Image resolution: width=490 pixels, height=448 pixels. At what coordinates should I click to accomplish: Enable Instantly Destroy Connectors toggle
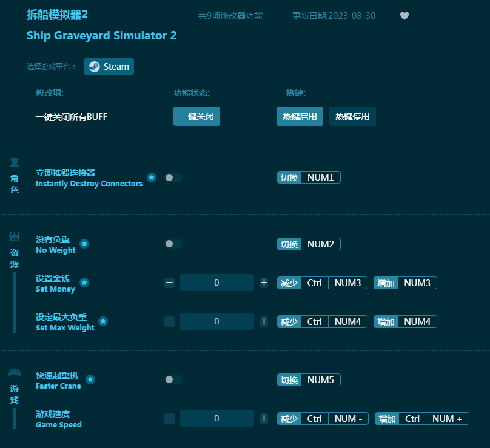tap(173, 178)
